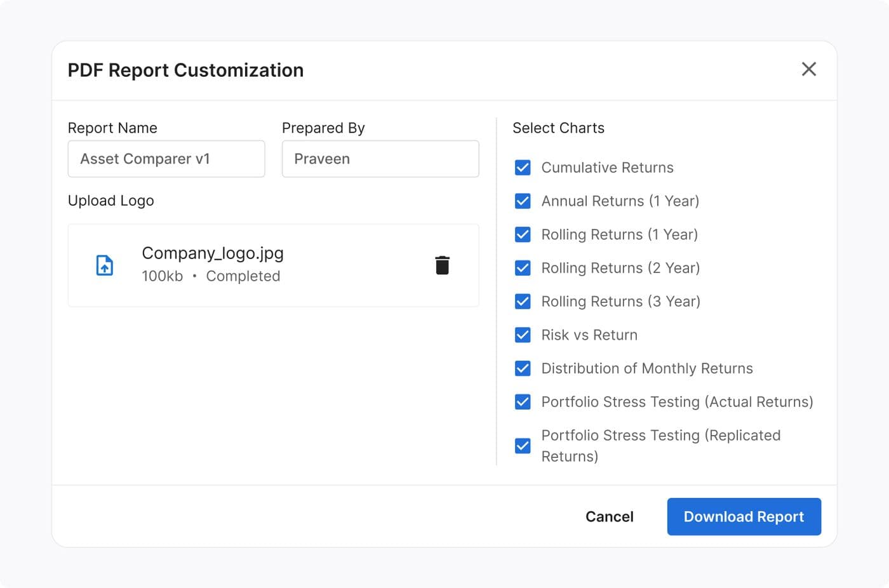Click the Report Name input field

(x=166, y=159)
